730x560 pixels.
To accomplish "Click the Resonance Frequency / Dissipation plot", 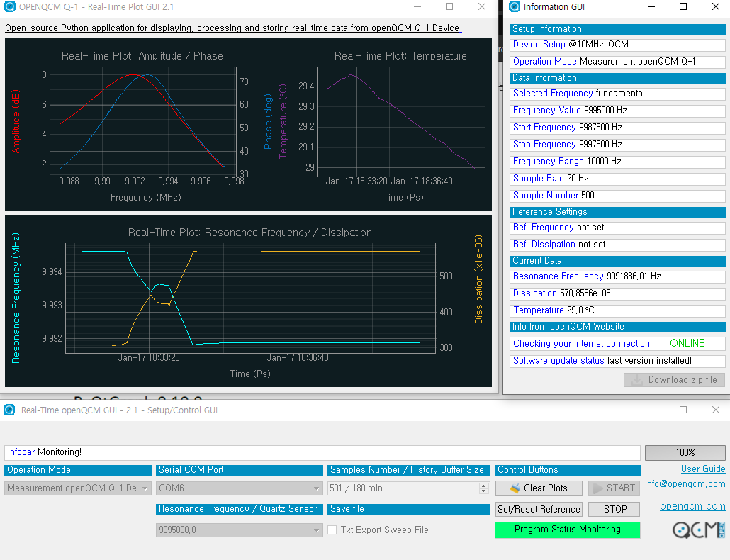I will click(250, 298).
